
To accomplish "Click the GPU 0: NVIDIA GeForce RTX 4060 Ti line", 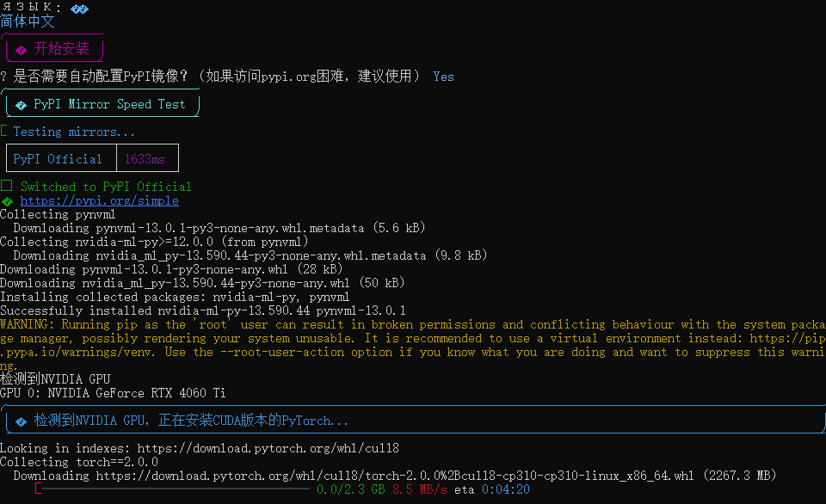I will click(113, 393).
